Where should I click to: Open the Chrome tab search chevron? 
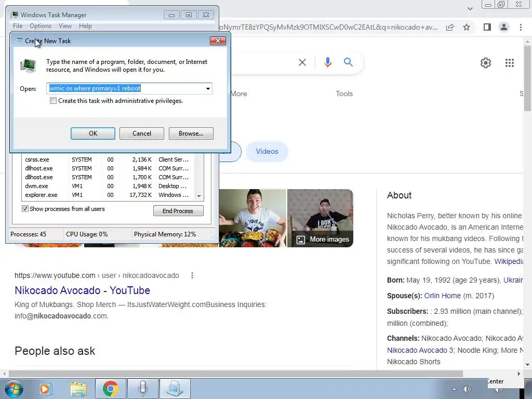point(470,8)
